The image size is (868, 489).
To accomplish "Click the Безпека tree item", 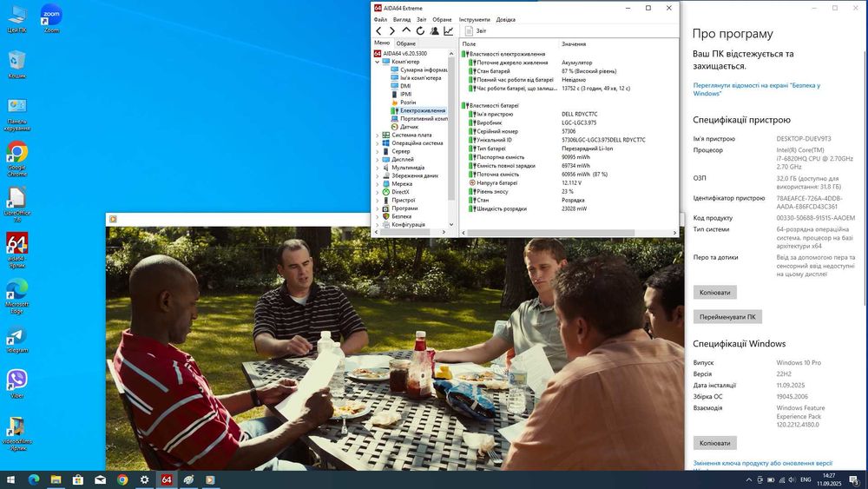I will point(397,216).
